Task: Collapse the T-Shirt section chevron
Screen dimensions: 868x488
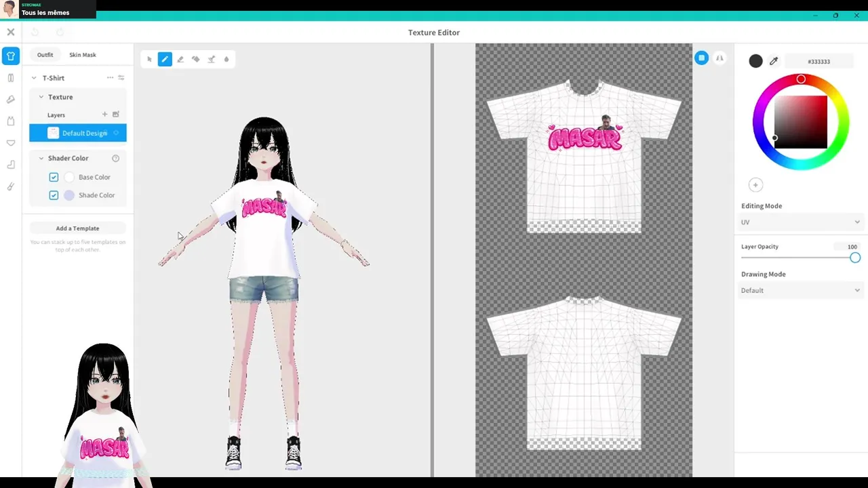Action: pos(34,78)
